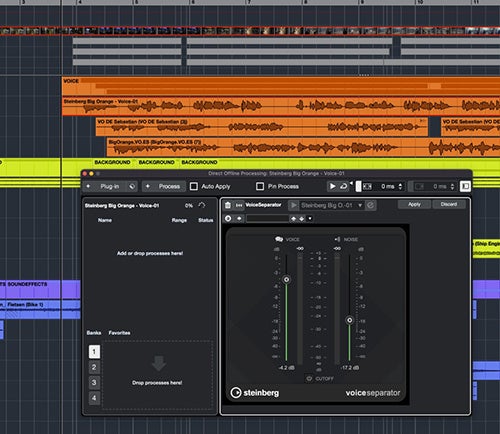Open the Steinberg Big O.-01 dropdown
The width and height of the screenshot is (500, 434).
click(x=331, y=205)
